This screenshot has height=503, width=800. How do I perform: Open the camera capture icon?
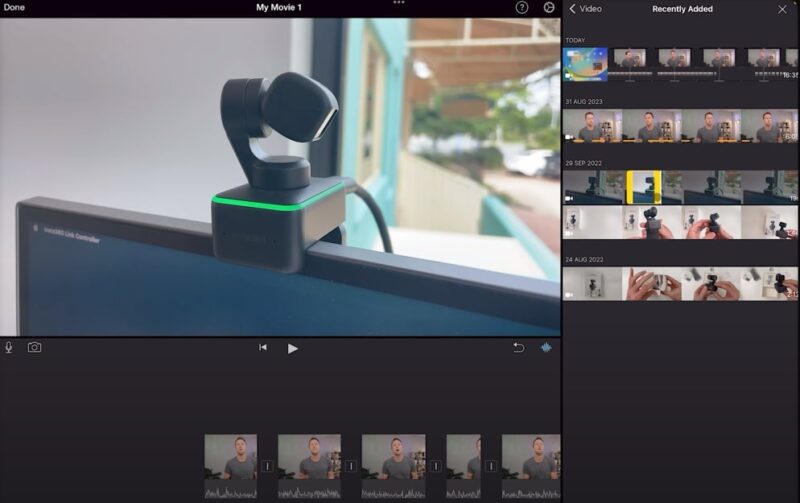click(x=34, y=347)
